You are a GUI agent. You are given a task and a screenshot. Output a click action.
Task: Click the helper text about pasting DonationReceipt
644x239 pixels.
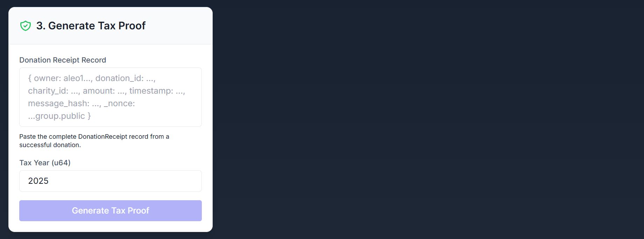pyautogui.click(x=94, y=141)
